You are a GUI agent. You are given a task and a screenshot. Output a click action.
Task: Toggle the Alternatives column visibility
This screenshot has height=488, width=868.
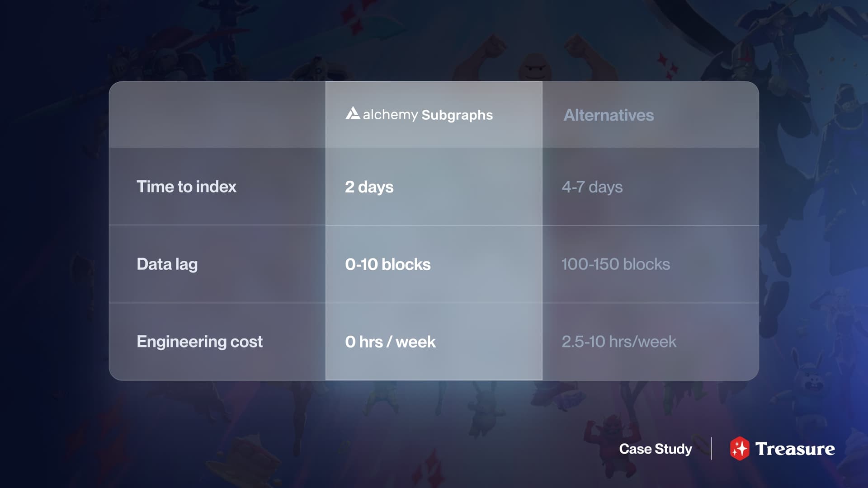(608, 114)
